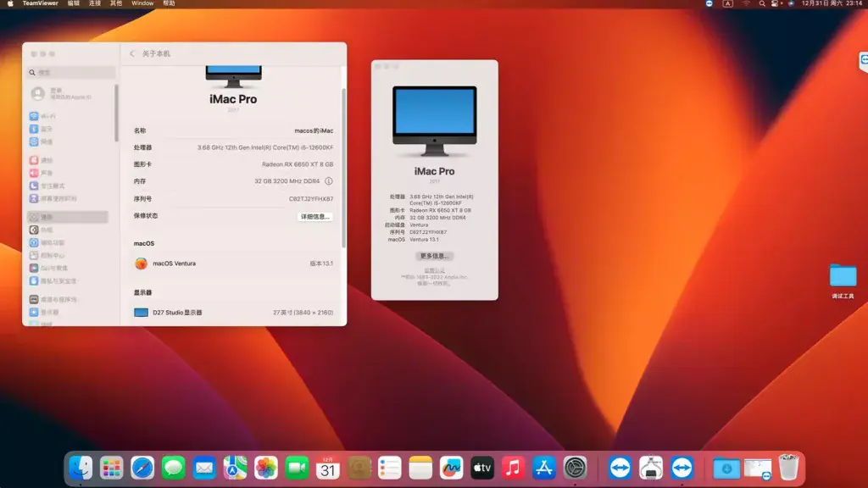Click the settings sidebar search field
This screenshot has height=488, width=868.
coord(71,73)
